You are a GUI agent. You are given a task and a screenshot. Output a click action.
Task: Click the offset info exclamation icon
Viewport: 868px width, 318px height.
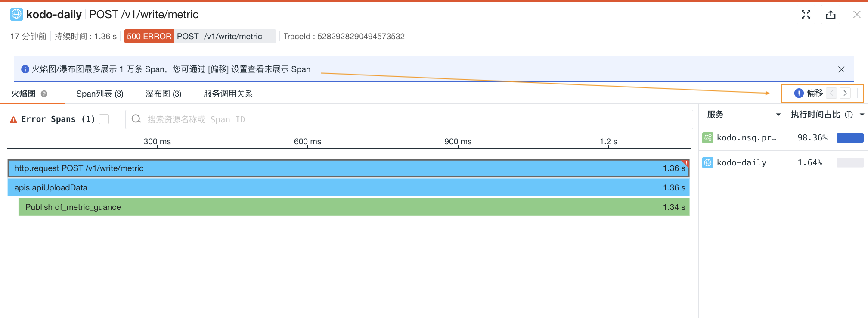799,93
